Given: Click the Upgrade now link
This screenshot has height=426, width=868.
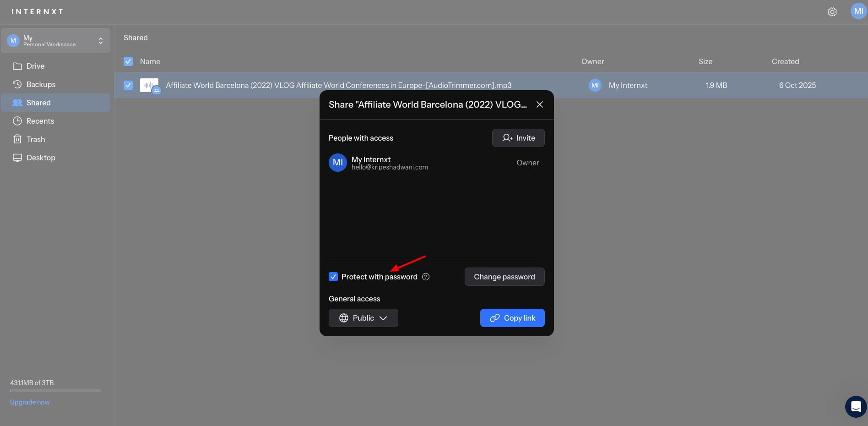Looking at the screenshot, I should (30, 402).
